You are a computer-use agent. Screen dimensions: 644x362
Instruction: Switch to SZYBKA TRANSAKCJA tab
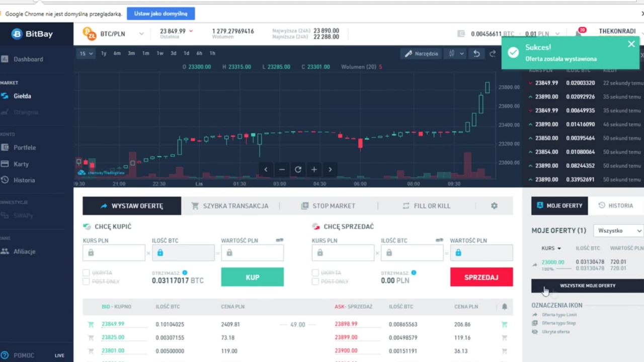(x=229, y=206)
